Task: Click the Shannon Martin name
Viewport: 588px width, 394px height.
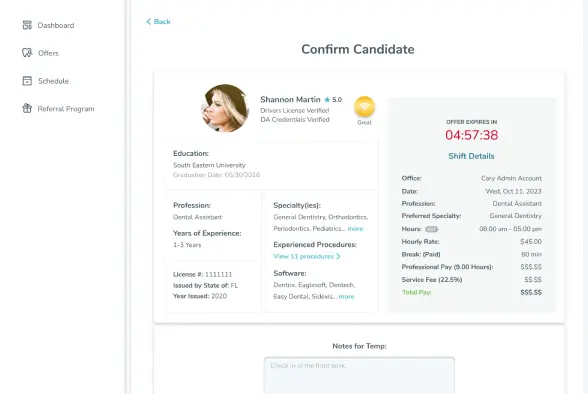Action: click(290, 99)
